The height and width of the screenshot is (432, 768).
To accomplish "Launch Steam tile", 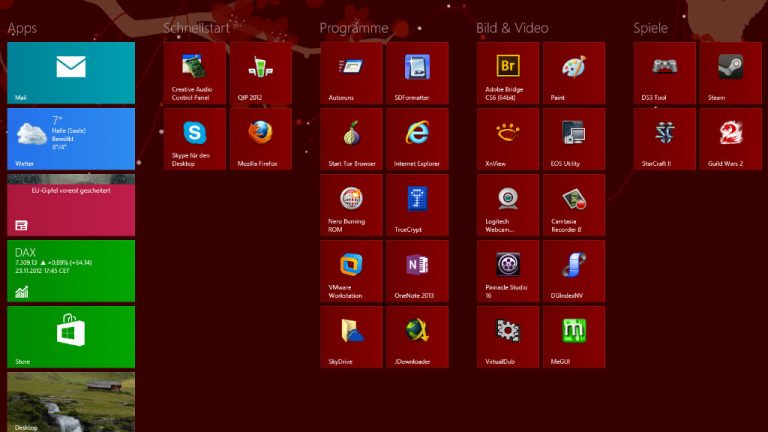I will point(731,73).
